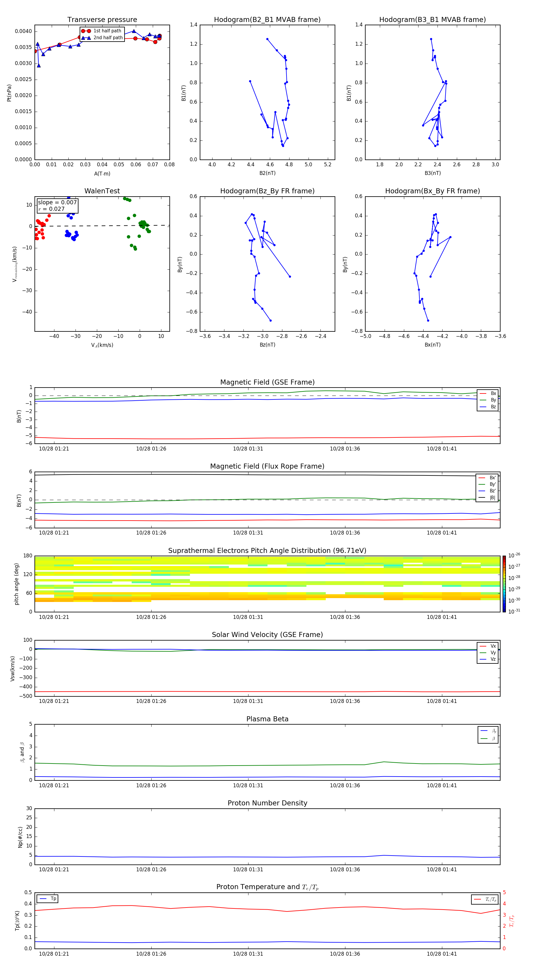The height and width of the screenshot is (980, 535).
Task: Click the '10/28 01:21' tick under GSE magnetic field
Action: point(54,449)
